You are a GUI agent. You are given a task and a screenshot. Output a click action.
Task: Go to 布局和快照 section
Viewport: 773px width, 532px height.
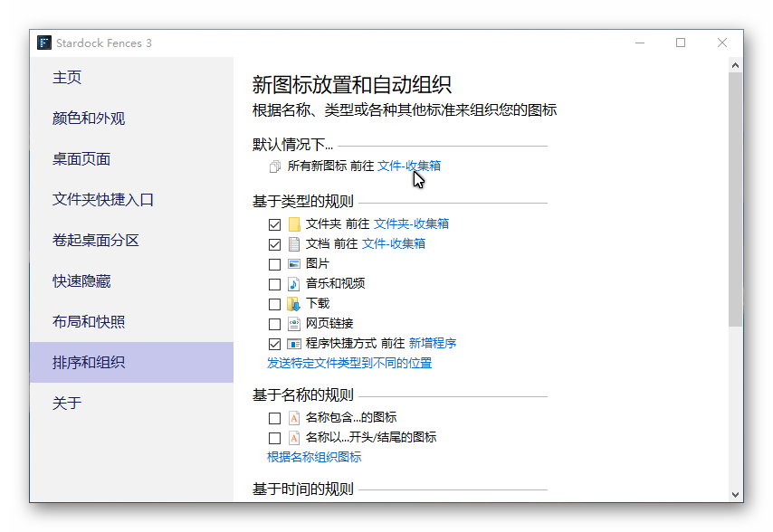(x=131, y=322)
